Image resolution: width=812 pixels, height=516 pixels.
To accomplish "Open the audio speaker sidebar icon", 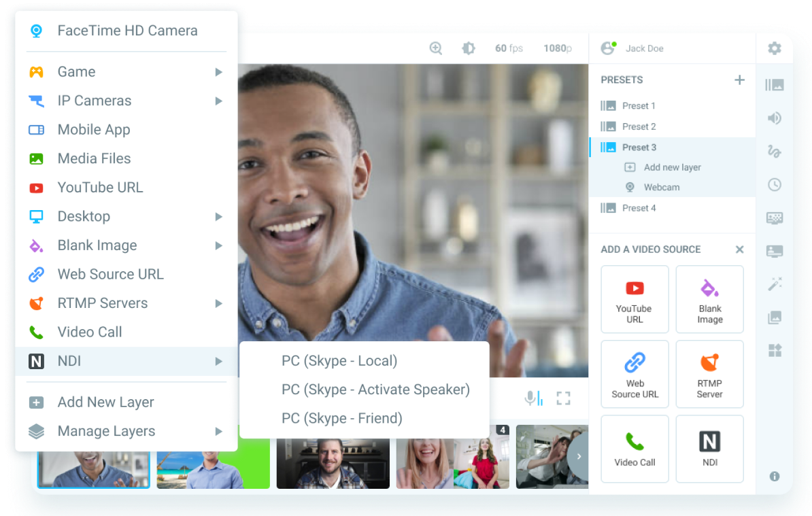I will (774, 118).
